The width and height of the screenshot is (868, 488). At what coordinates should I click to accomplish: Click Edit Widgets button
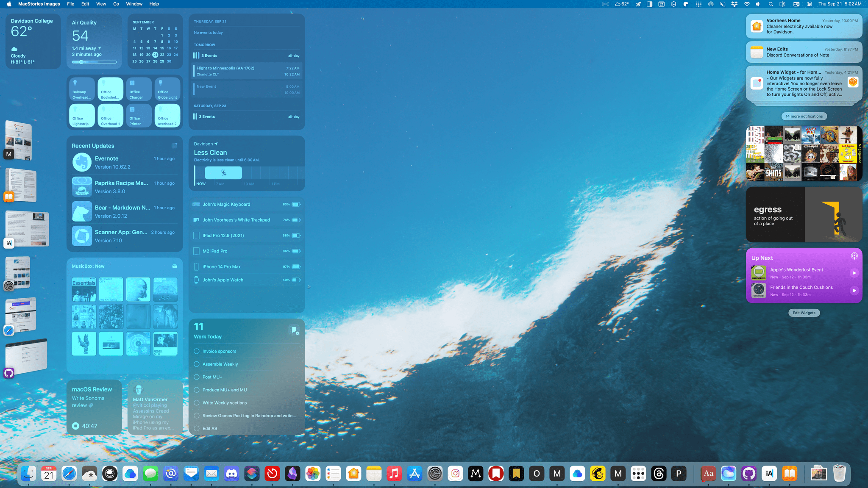(x=804, y=312)
